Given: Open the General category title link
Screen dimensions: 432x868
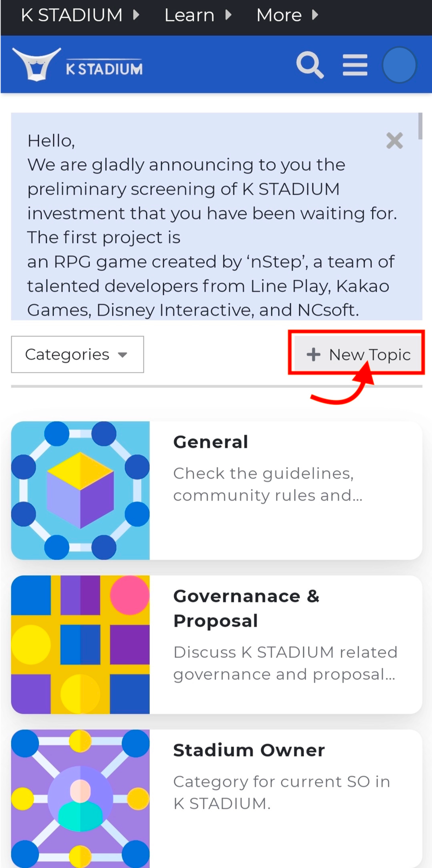Looking at the screenshot, I should pos(211,442).
